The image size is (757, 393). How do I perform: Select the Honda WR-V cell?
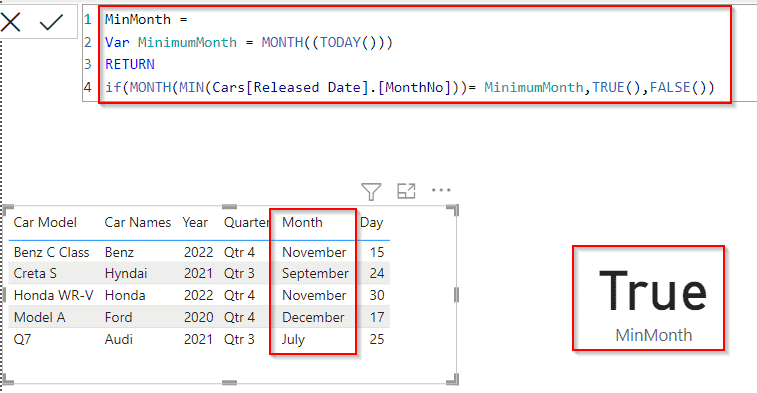coord(53,295)
